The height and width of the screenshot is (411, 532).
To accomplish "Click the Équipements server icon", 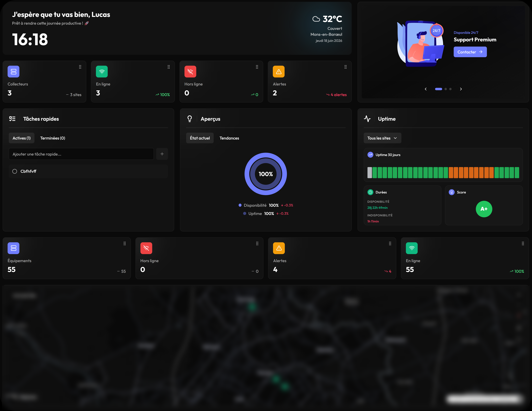I will coord(13,248).
